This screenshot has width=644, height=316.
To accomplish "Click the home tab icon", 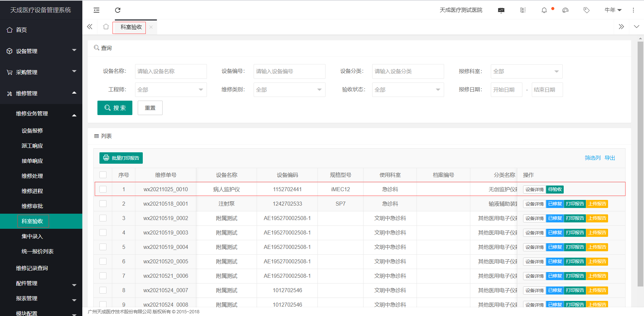I will tap(106, 27).
